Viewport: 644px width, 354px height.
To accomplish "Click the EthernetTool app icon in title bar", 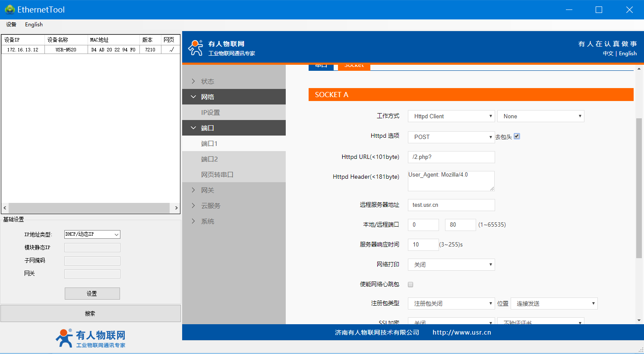I will click(9, 9).
